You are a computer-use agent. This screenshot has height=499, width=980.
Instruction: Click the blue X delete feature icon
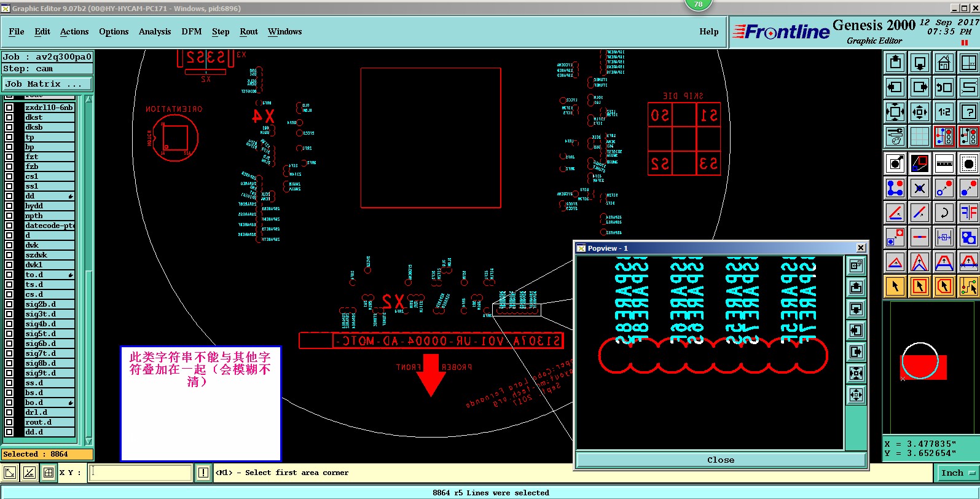coord(920,188)
